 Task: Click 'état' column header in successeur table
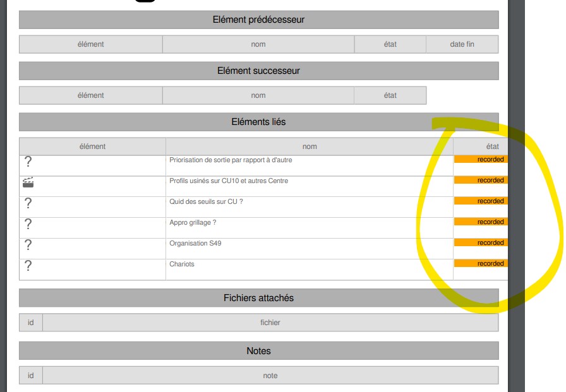click(390, 95)
